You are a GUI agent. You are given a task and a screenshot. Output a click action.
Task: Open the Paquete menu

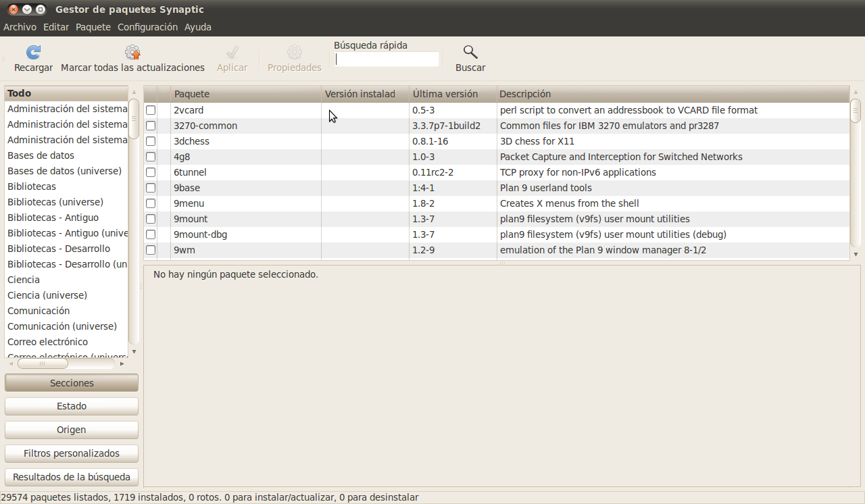click(93, 27)
